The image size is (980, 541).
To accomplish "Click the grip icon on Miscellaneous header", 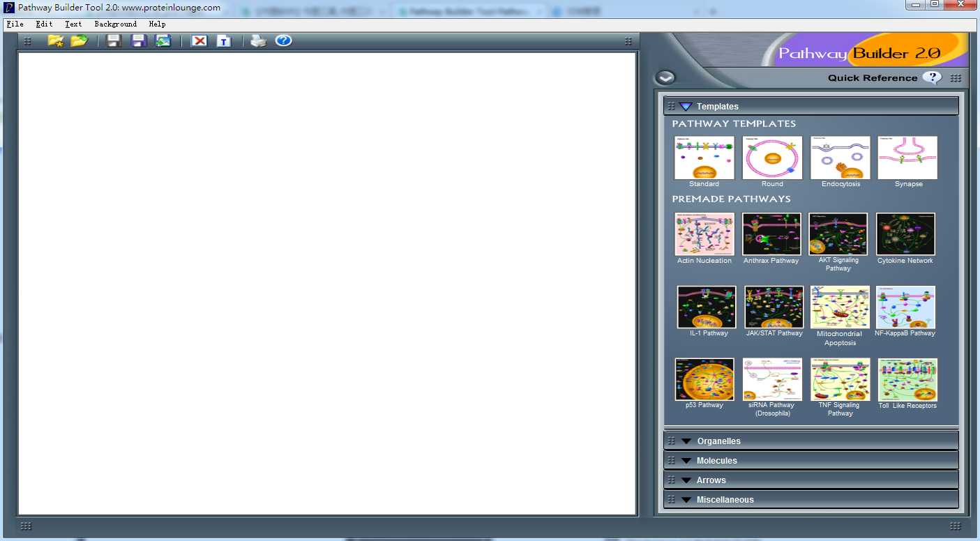I will (x=671, y=500).
